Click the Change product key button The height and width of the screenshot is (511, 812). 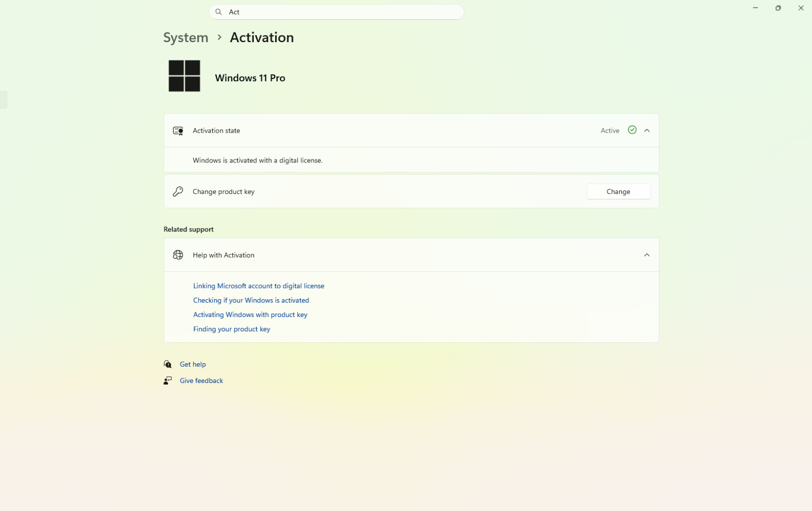(618, 191)
